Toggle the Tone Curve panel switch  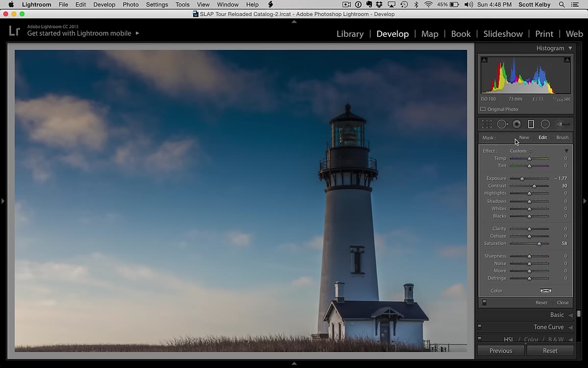479,327
